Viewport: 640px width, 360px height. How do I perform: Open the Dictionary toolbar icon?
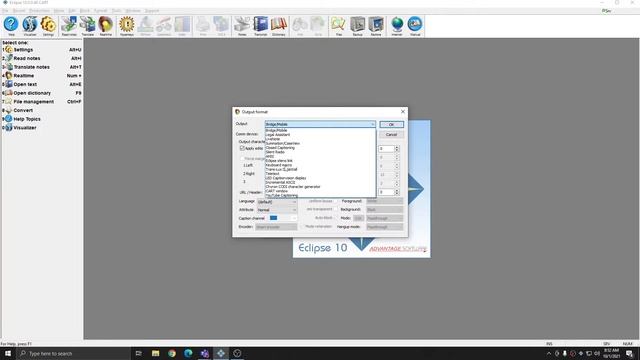tap(279, 26)
